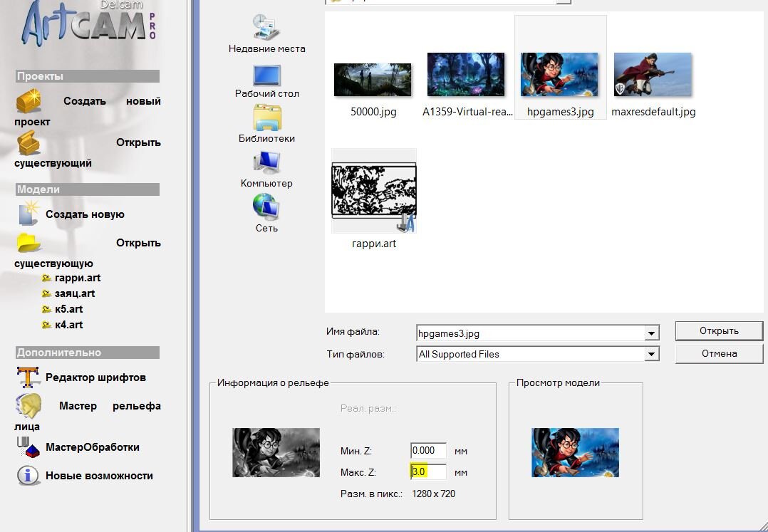Open recent file к4.art in sidebar
The height and width of the screenshot is (532, 768).
68,325
